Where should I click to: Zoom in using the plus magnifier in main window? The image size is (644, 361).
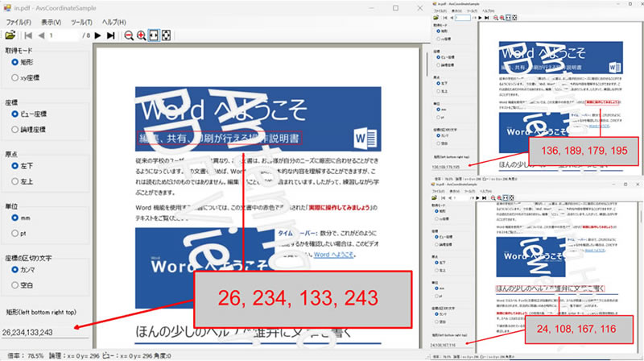(x=141, y=35)
